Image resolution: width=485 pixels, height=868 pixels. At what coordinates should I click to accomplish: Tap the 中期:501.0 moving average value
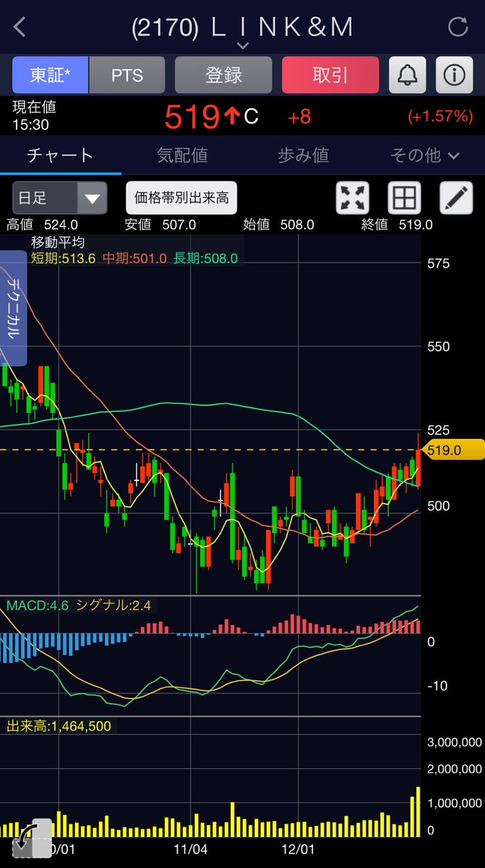(134, 258)
